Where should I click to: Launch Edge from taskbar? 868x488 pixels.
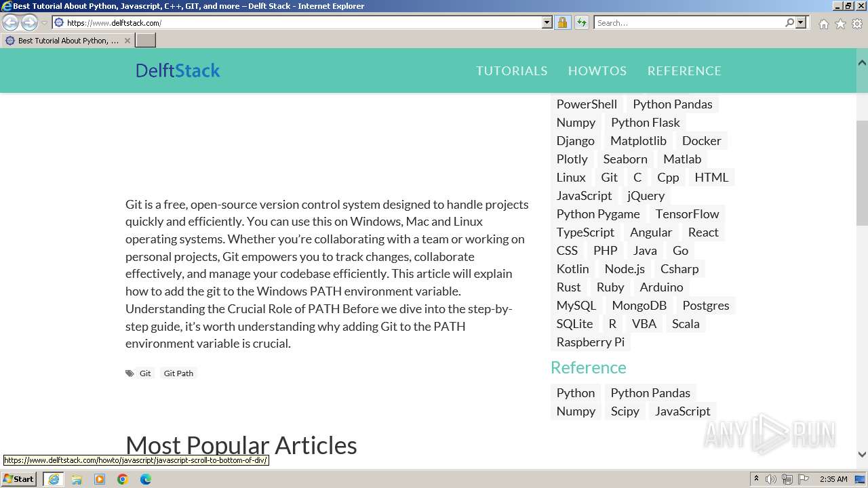(x=146, y=479)
